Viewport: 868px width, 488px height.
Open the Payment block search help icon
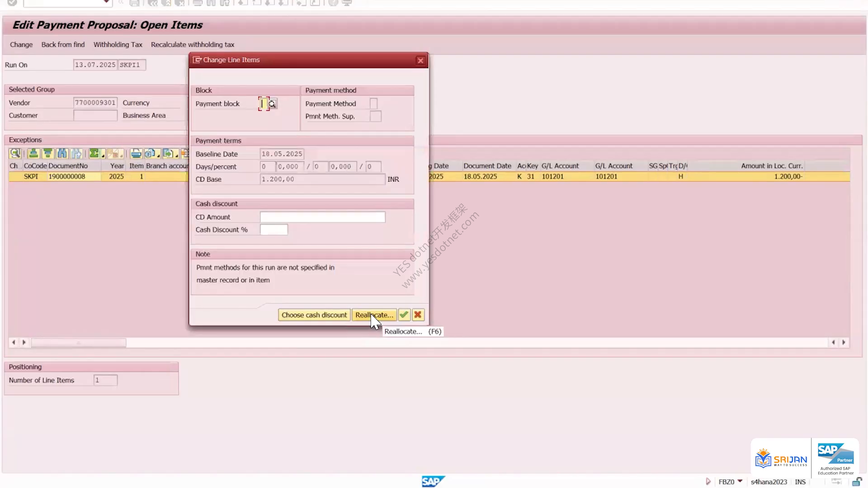[x=273, y=104]
